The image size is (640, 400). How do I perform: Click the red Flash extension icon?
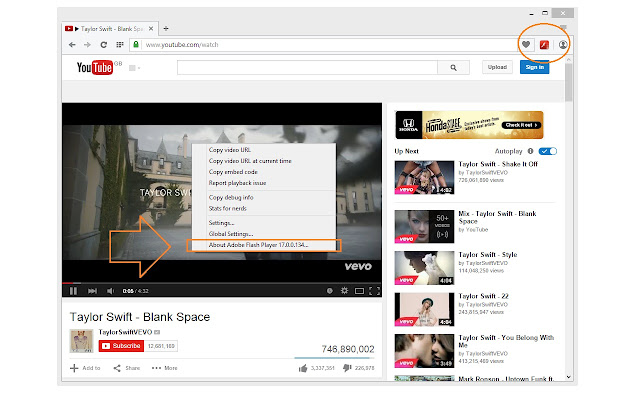click(544, 44)
